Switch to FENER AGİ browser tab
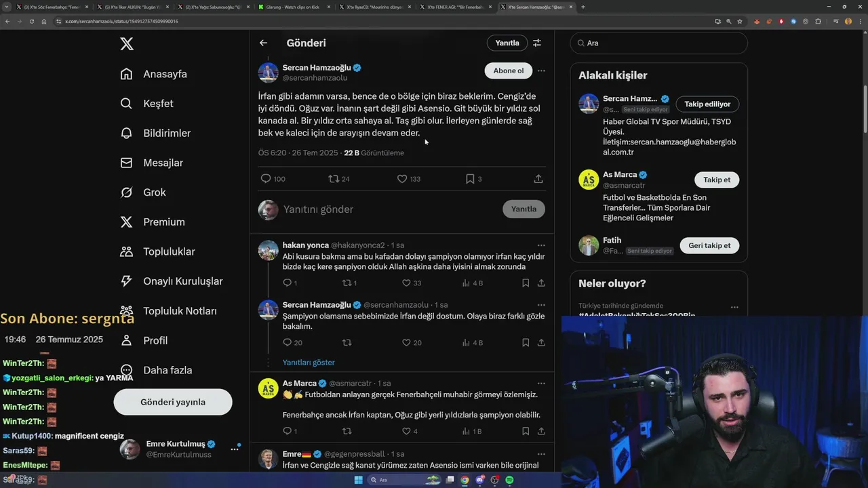868x488 pixels. [x=456, y=7]
